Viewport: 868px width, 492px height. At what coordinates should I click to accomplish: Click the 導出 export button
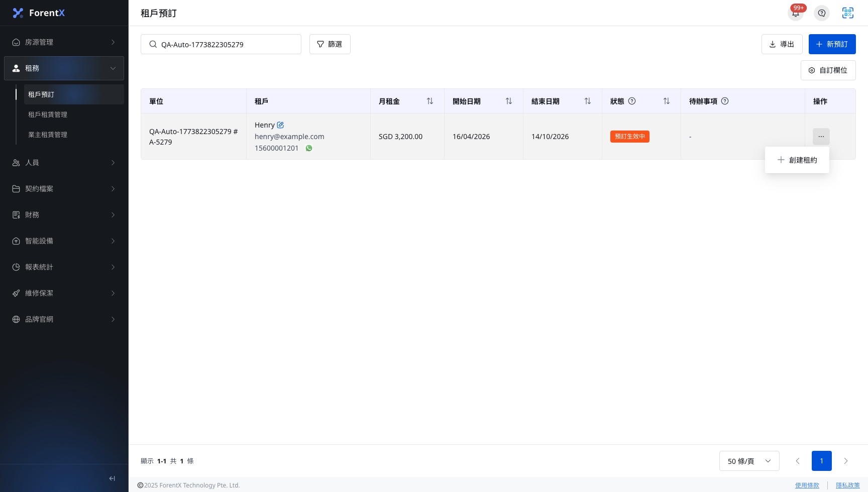[x=782, y=44]
